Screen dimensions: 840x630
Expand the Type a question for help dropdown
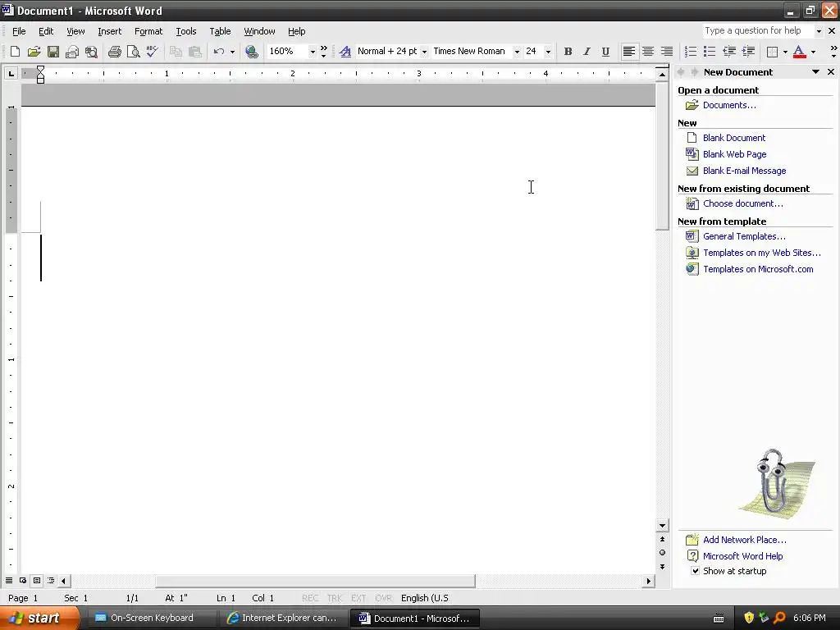pos(818,31)
